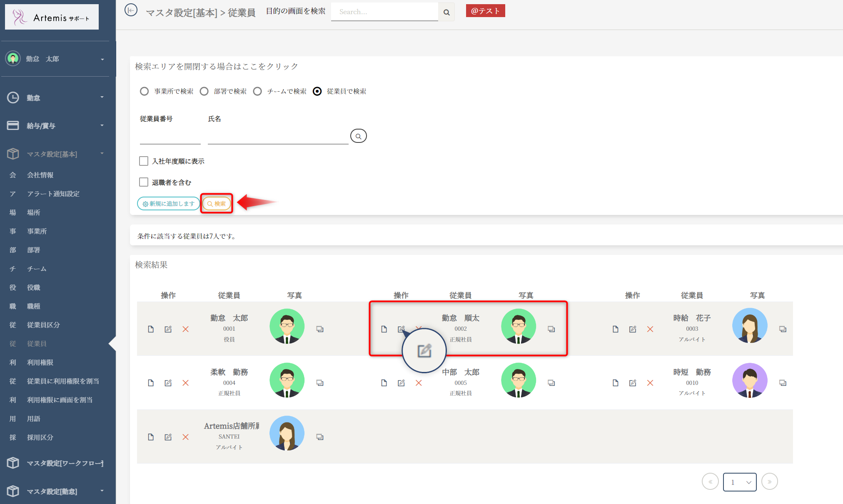
Task: Click delete X for Artemis店舗所属 employee
Action: pyautogui.click(x=186, y=437)
